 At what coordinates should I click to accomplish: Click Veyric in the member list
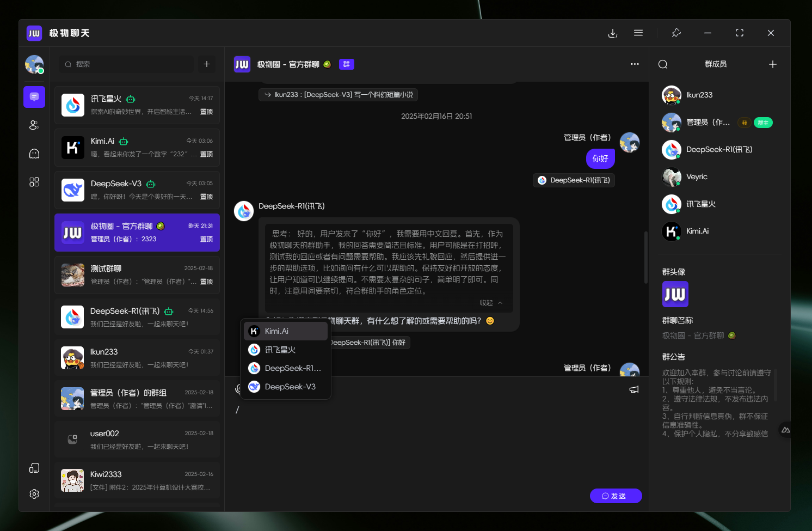click(x=719, y=177)
